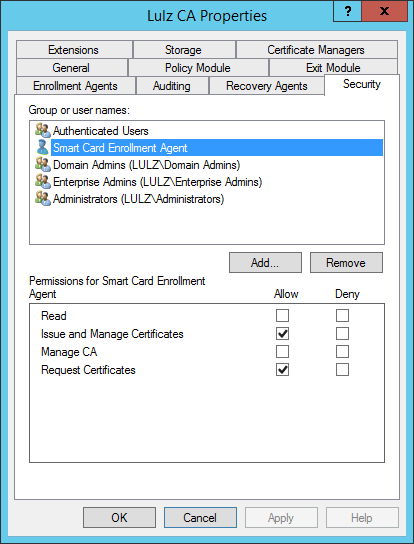The width and height of the screenshot is (414, 544).
Task: Uncheck Allow for Request Certificates
Action: tap(282, 370)
